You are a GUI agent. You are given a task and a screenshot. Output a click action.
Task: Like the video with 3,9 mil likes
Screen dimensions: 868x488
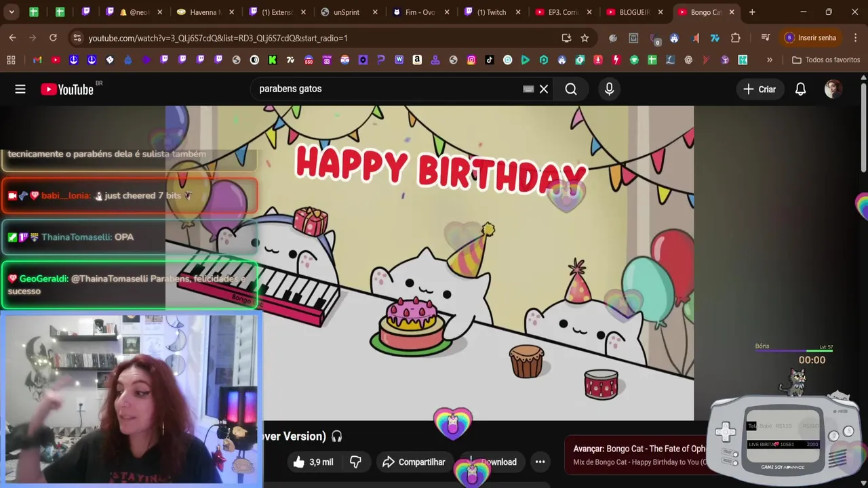click(x=313, y=462)
